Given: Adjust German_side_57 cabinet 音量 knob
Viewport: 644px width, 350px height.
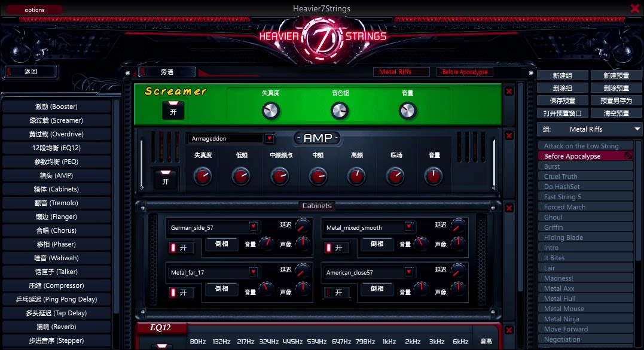Looking at the screenshot, I should click(266, 244).
